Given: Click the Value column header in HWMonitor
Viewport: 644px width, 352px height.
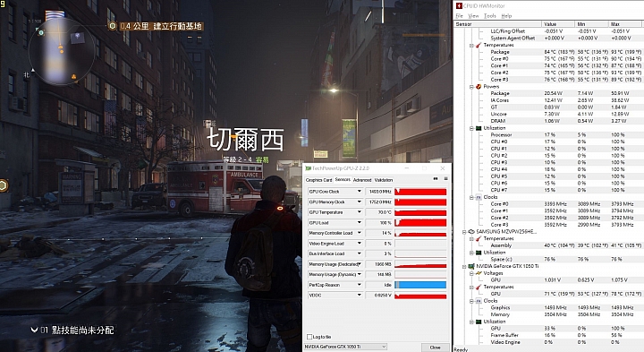Looking at the screenshot, I should [x=557, y=24].
